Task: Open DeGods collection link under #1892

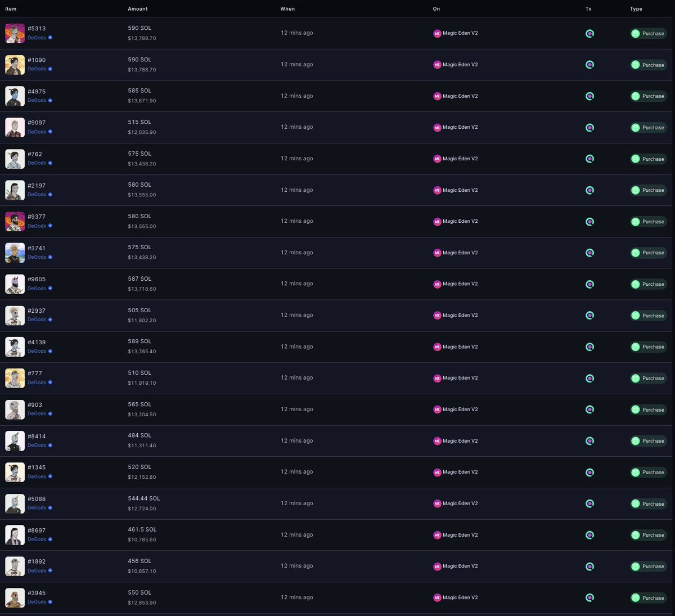Action: [x=37, y=570]
